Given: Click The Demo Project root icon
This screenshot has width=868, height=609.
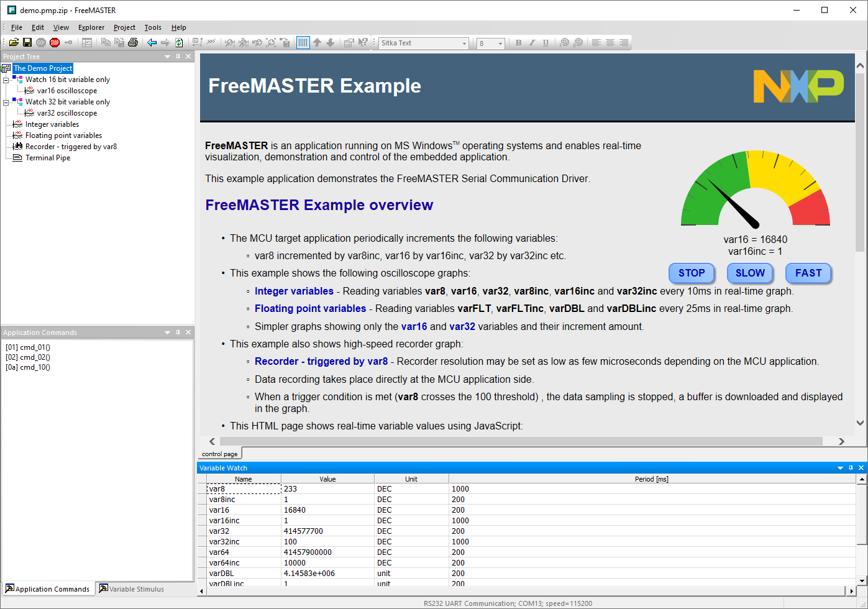Looking at the screenshot, I should click(x=7, y=68).
